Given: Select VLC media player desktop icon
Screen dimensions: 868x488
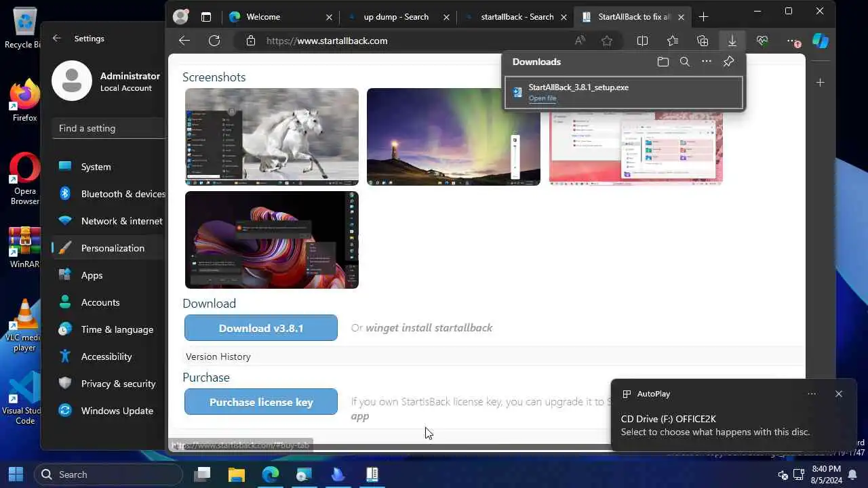Looking at the screenshot, I should point(24,325).
